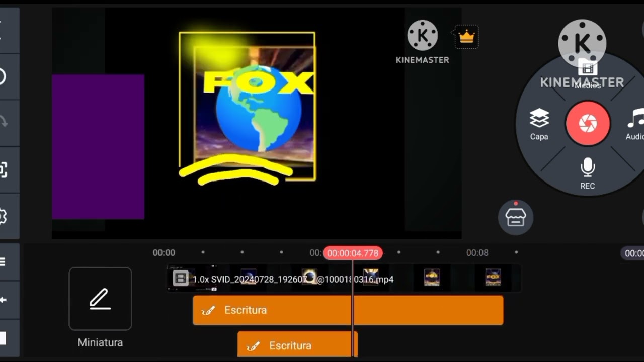
Task: Click the 00:00 ruler mark
Action: click(x=164, y=253)
